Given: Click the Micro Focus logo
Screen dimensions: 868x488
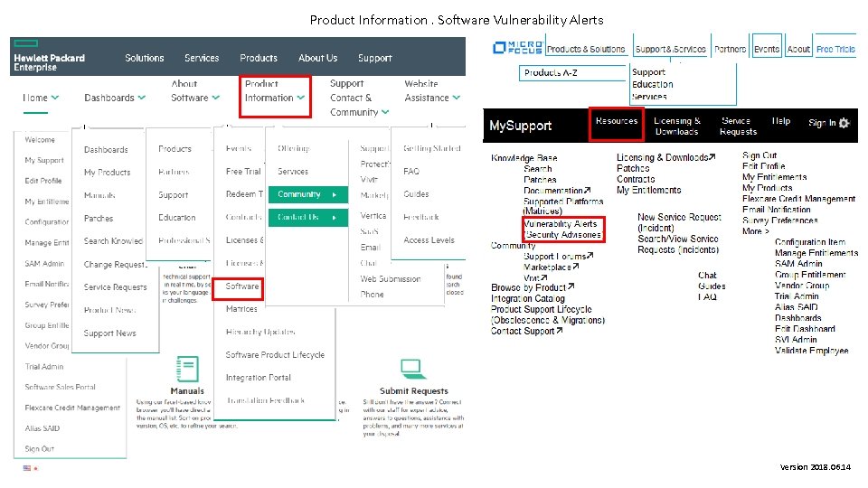Looking at the screenshot, I should pyautogui.click(x=517, y=48).
